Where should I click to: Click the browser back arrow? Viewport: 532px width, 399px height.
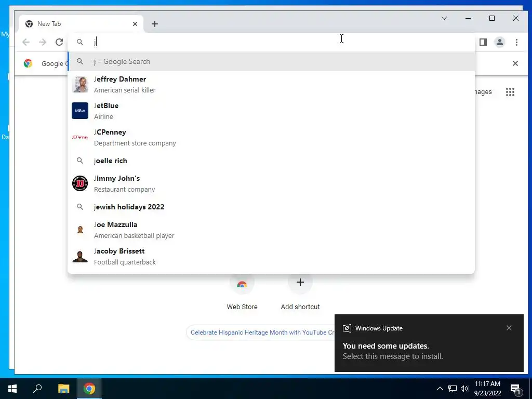[26, 42]
